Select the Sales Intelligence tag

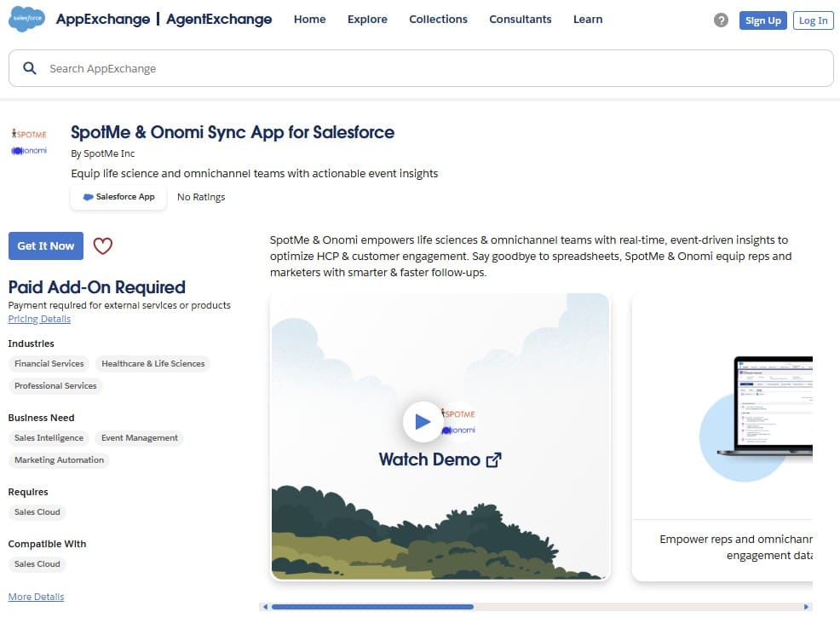[49, 438]
